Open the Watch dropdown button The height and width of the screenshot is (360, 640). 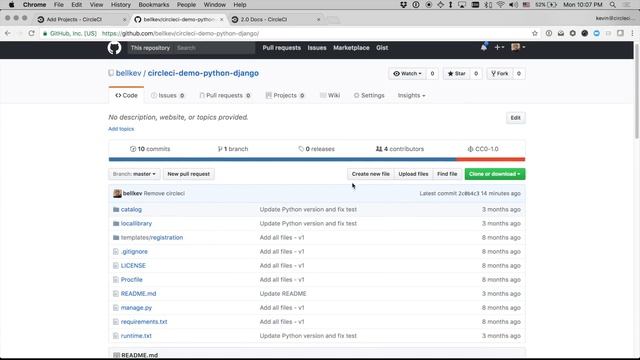click(x=407, y=73)
